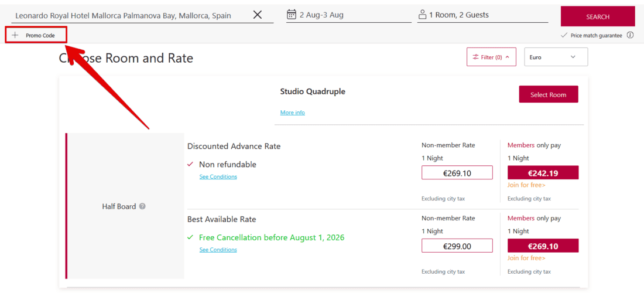
Task: Open the 2 Aug-3 Aug date picker
Action: 348,15
